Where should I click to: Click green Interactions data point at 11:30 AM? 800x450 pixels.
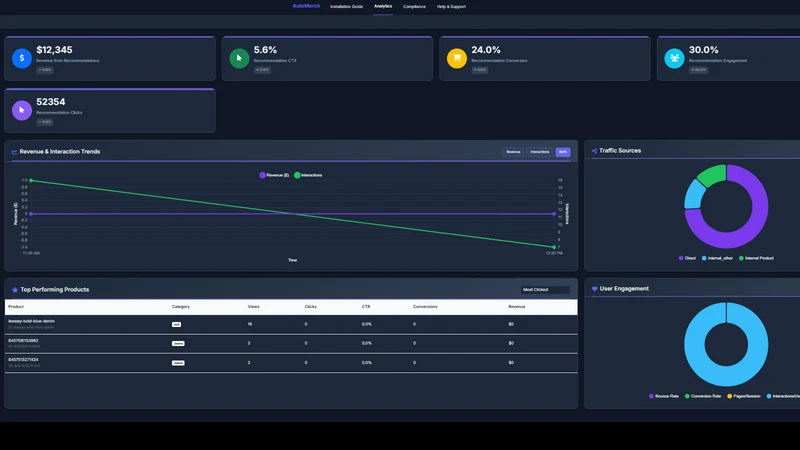(31, 181)
